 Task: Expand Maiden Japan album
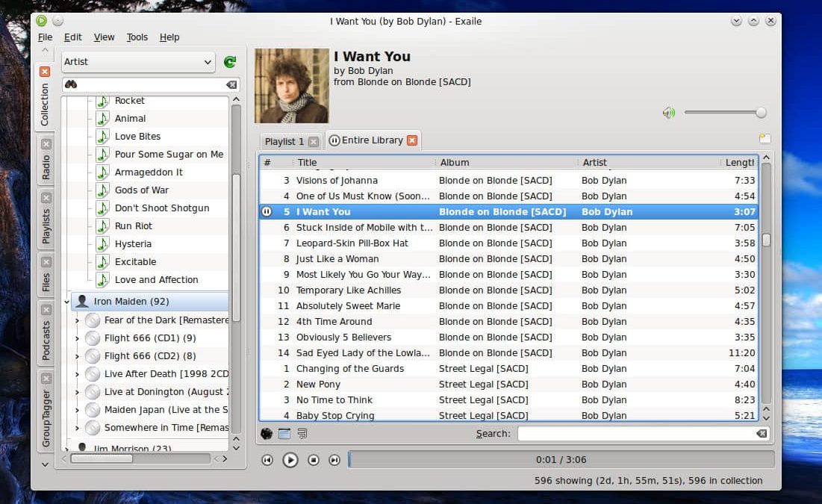77,410
